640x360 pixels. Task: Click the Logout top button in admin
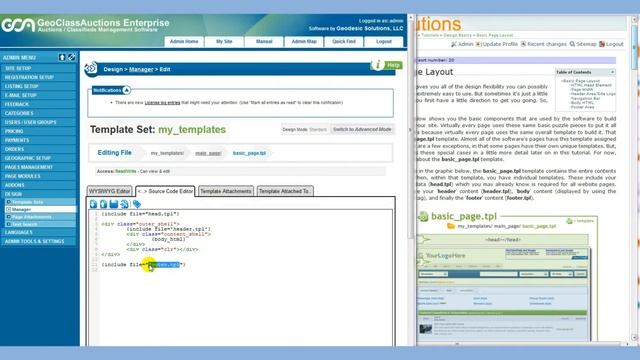(x=384, y=42)
